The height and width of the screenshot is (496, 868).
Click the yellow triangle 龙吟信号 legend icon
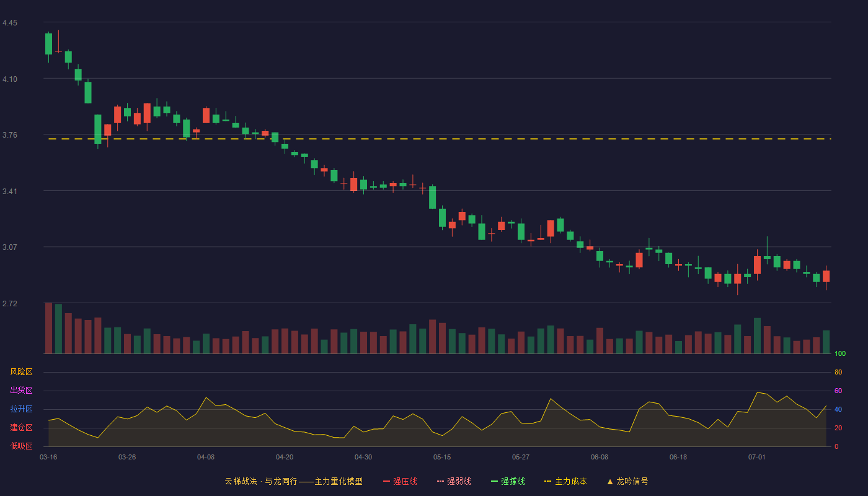point(609,481)
